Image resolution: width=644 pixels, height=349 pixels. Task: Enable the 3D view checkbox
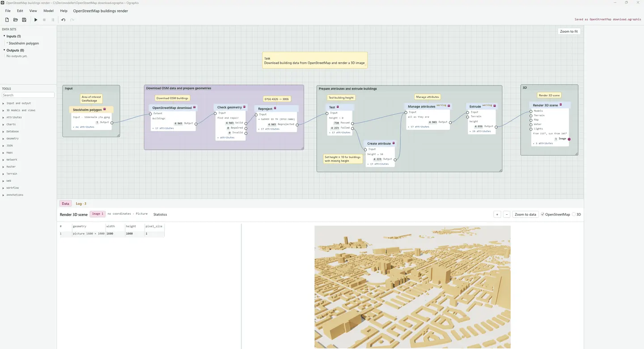pyautogui.click(x=574, y=214)
